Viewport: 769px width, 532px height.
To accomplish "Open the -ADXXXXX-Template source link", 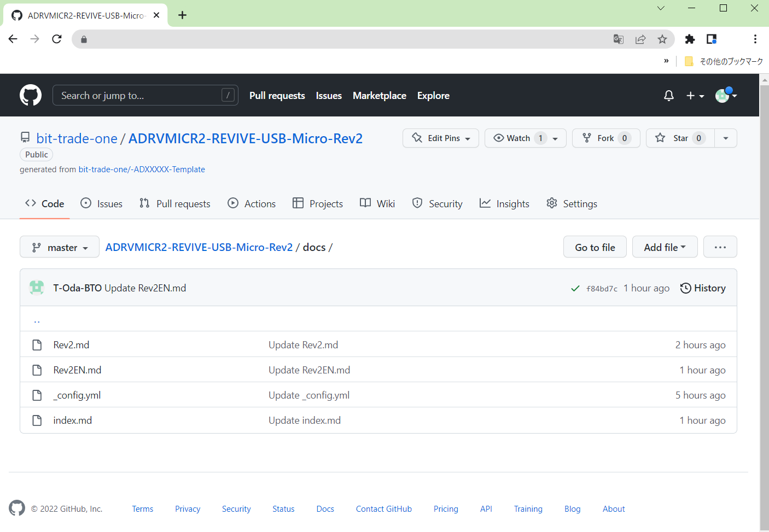I will (142, 169).
